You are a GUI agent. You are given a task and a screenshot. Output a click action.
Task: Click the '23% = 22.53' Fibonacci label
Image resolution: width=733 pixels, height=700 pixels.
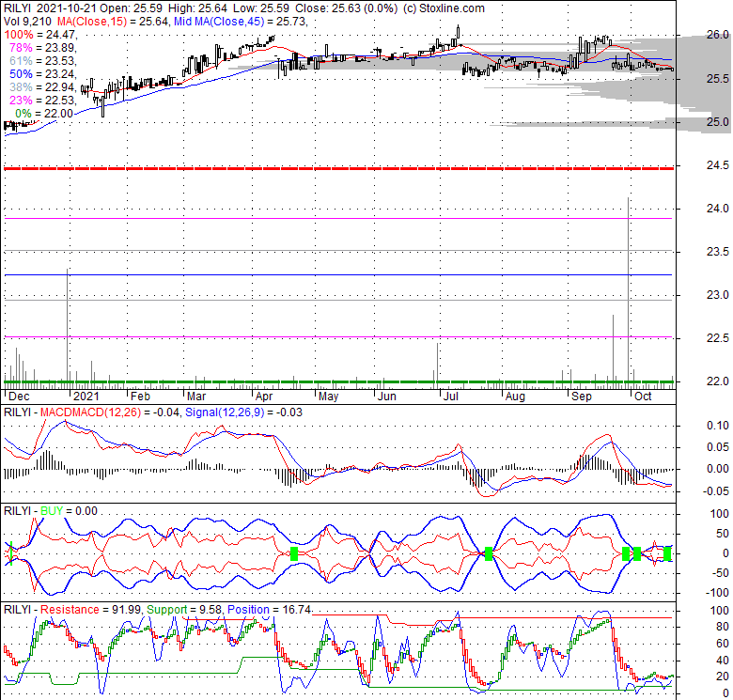click(x=42, y=100)
